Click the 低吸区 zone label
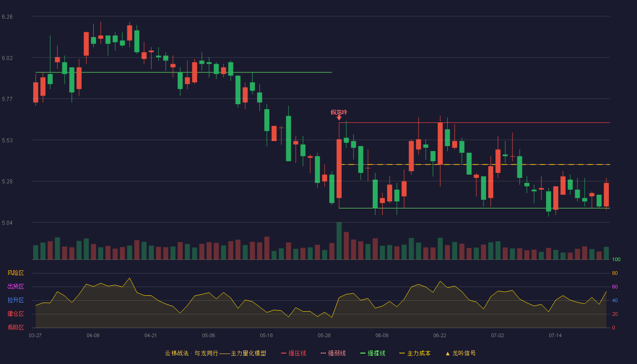Image resolution: width=637 pixels, height=364 pixels. tap(15, 327)
